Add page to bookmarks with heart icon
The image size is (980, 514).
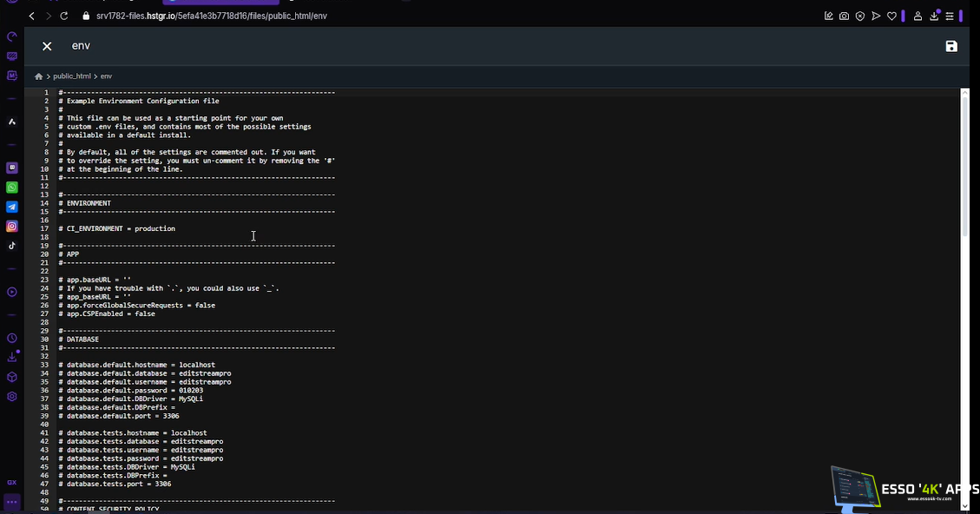[x=891, y=16]
